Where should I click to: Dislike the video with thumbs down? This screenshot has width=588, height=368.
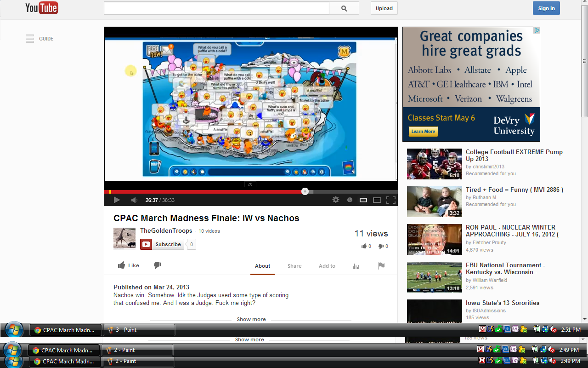tap(157, 265)
